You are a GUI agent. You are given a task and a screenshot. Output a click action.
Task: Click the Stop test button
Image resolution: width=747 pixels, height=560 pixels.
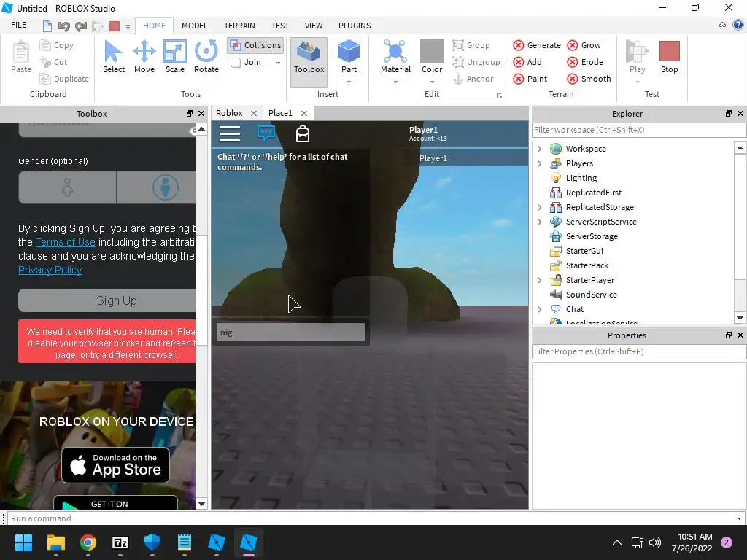coord(670,57)
